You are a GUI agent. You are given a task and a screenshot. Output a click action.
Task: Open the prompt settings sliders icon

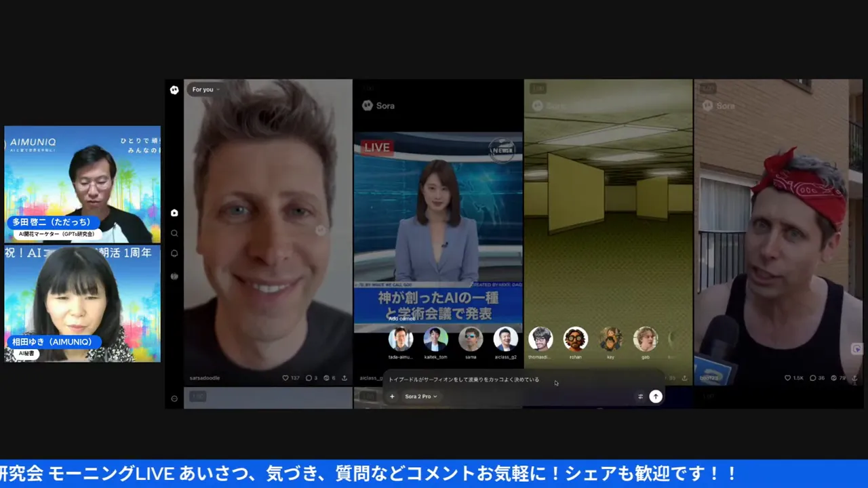640,396
